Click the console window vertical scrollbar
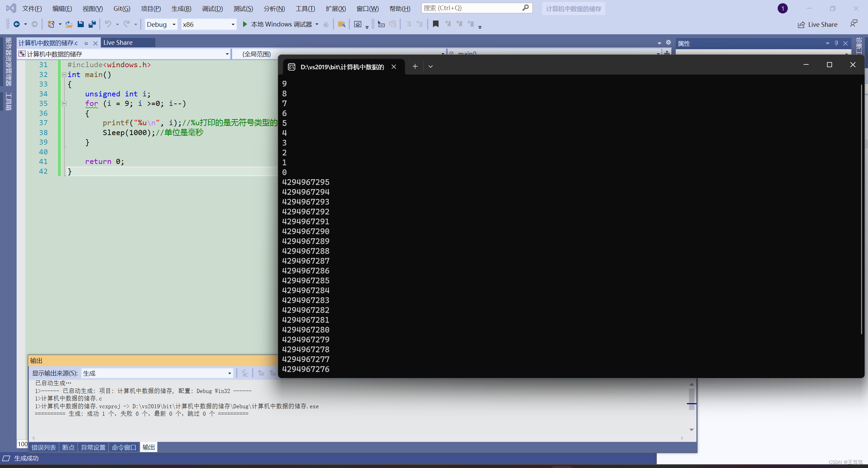This screenshot has height=468, width=868. [861, 209]
